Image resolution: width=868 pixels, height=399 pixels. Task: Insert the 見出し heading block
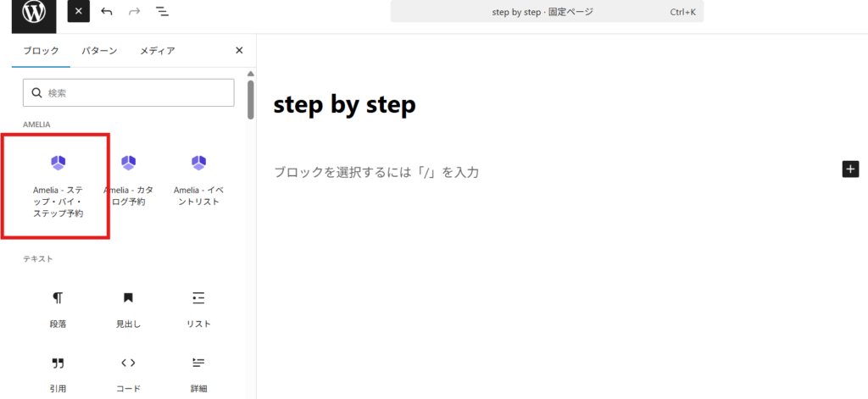(x=128, y=308)
